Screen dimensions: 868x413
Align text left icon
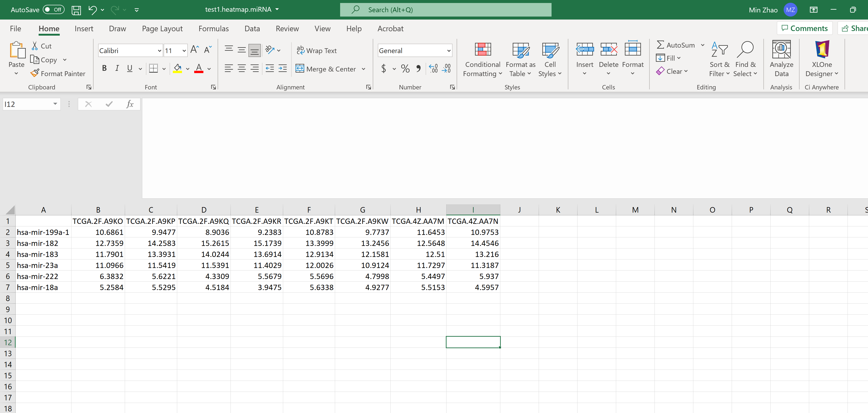point(229,68)
